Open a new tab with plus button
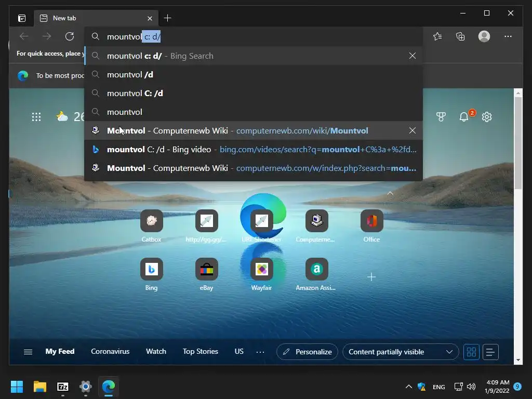Screen dimensions: 532x399 click(168, 18)
